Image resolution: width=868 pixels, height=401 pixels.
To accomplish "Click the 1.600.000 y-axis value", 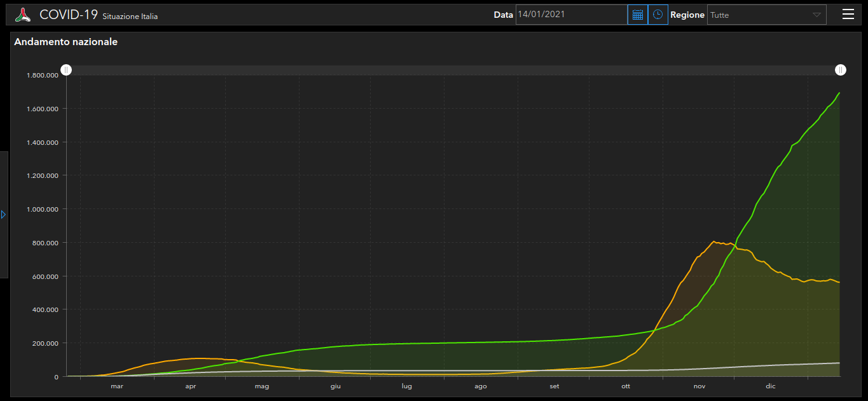I will pos(43,109).
